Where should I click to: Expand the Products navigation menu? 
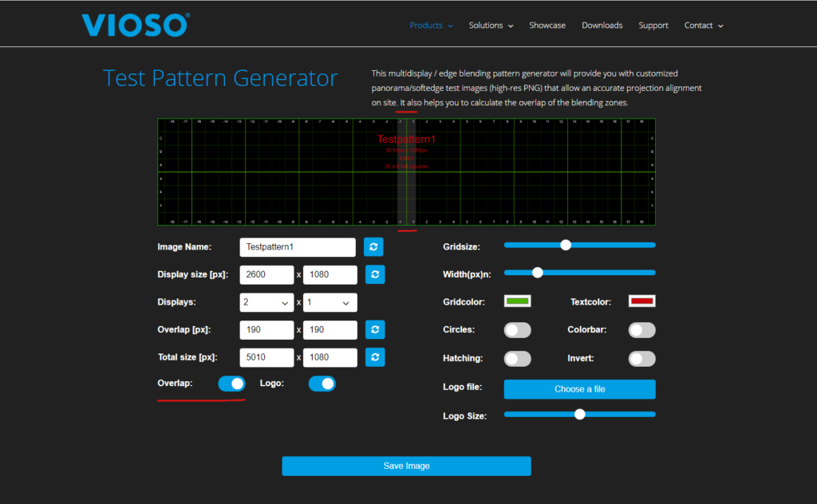tap(431, 26)
